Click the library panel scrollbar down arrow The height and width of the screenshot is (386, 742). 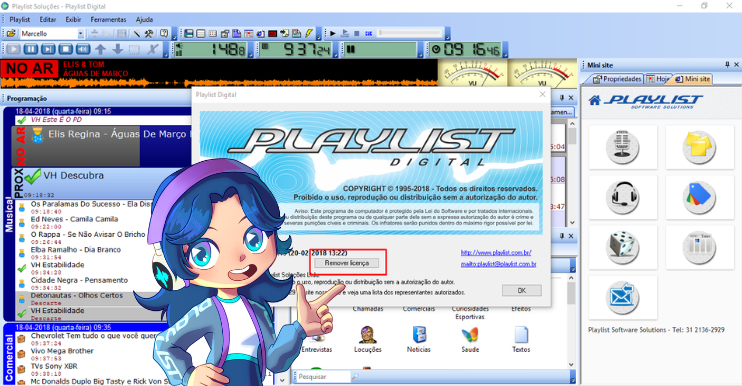tap(571, 364)
